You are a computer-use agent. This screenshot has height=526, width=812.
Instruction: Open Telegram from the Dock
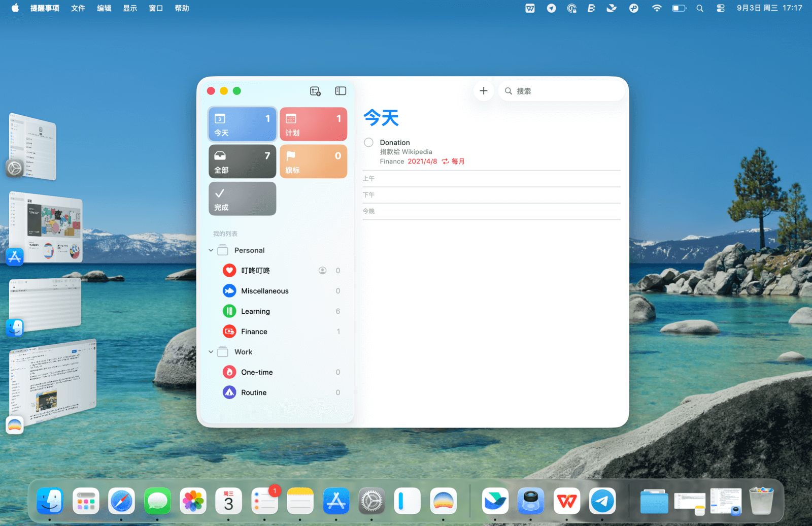tap(602, 501)
